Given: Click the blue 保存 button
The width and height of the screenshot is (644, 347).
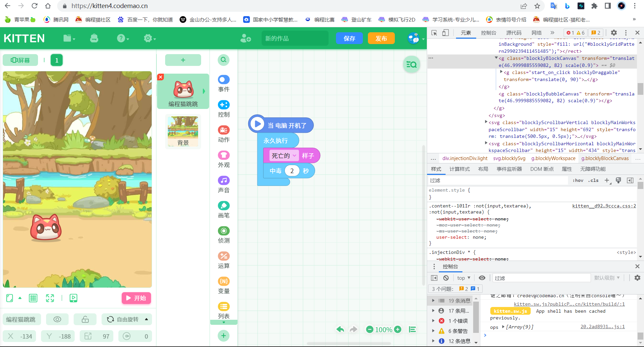Looking at the screenshot, I should tap(349, 38).
